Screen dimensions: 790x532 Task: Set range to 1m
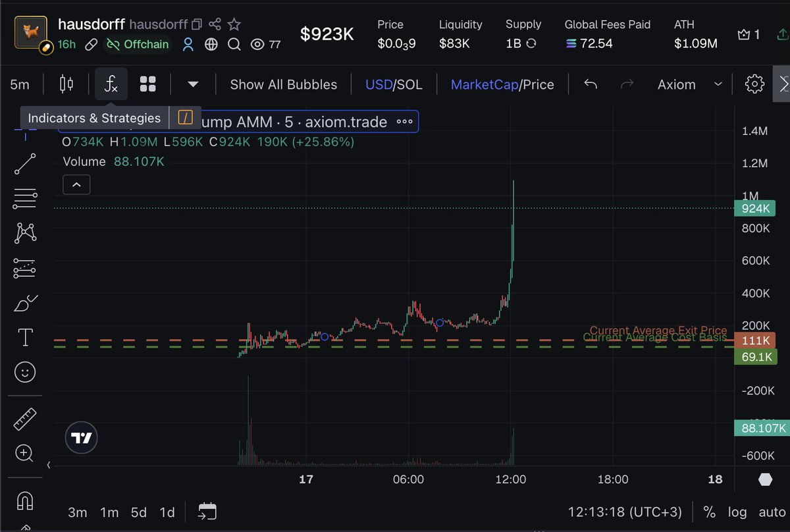109,512
